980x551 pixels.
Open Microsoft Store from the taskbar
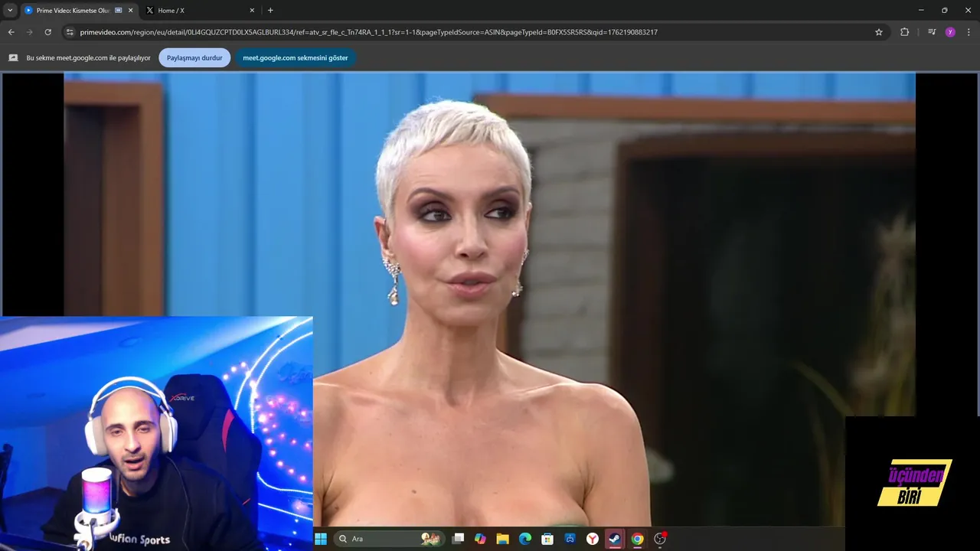(x=547, y=539)
